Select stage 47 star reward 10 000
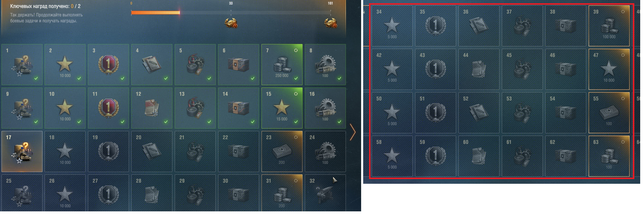 609,69
